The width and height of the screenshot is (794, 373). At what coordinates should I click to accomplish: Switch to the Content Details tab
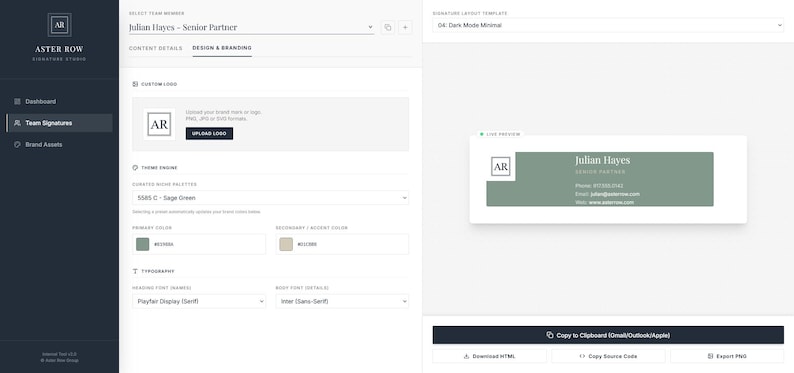click(x=155, y=48)
